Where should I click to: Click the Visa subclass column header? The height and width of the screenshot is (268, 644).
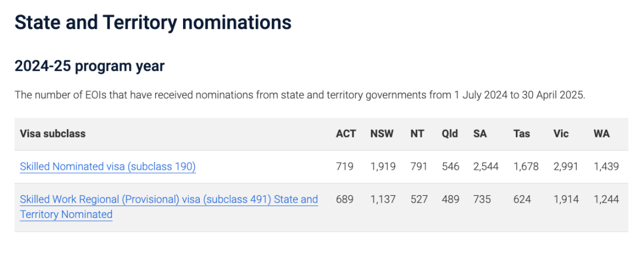[x=52, y=134]
